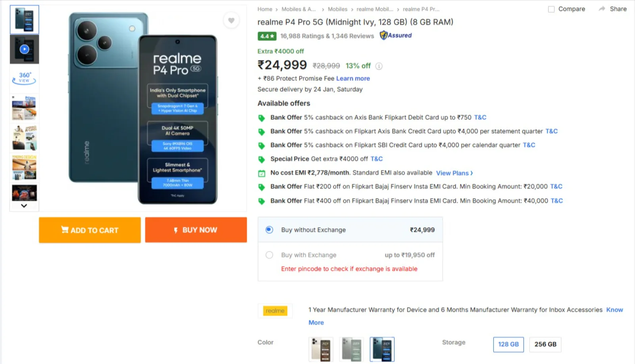This screenshot has width=635, height=364.
Task: Open Home from the breadcrumb navigation
Action: (x=264, y=9)
